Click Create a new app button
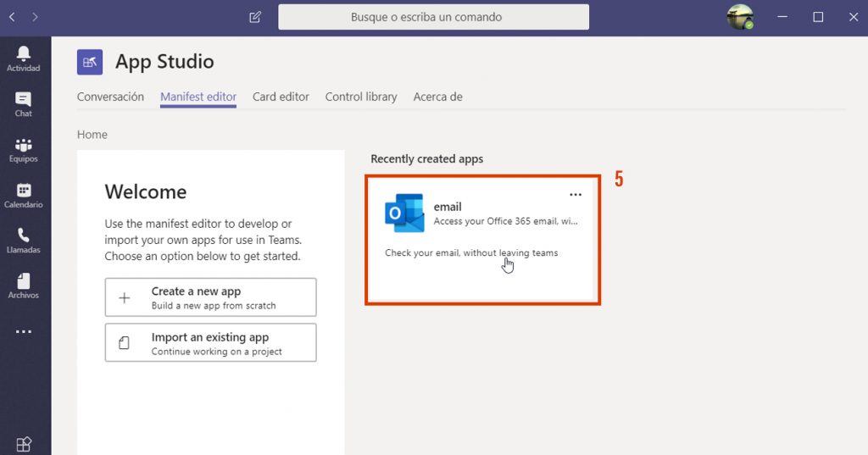Viewport: 868px width, 455px height. click(x=211, y=297)
